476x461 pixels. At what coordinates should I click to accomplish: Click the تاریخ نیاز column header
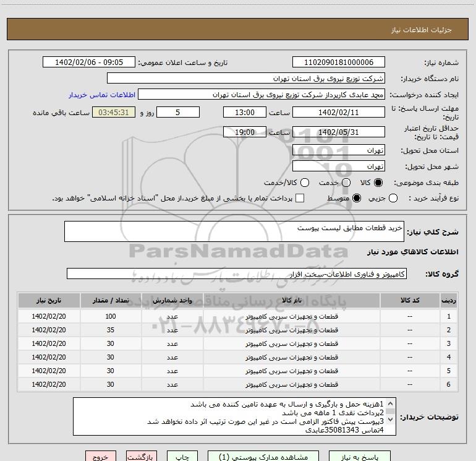click(49, 300)
